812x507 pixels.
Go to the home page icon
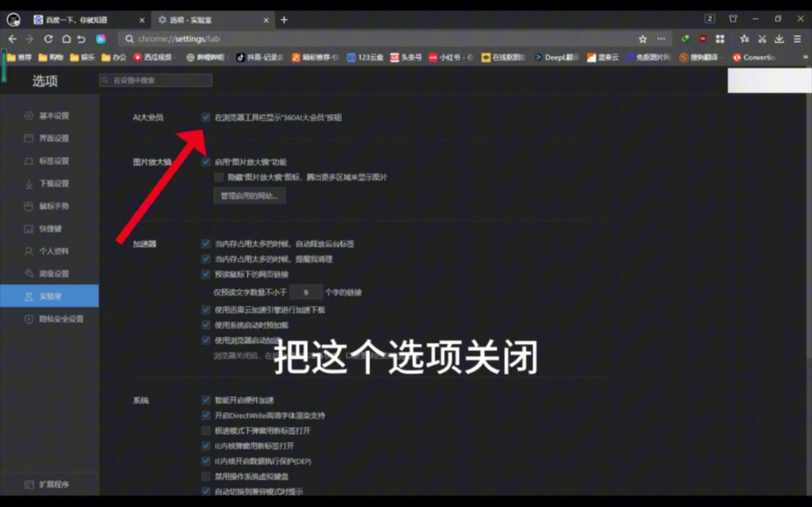[x=66, y=39]
